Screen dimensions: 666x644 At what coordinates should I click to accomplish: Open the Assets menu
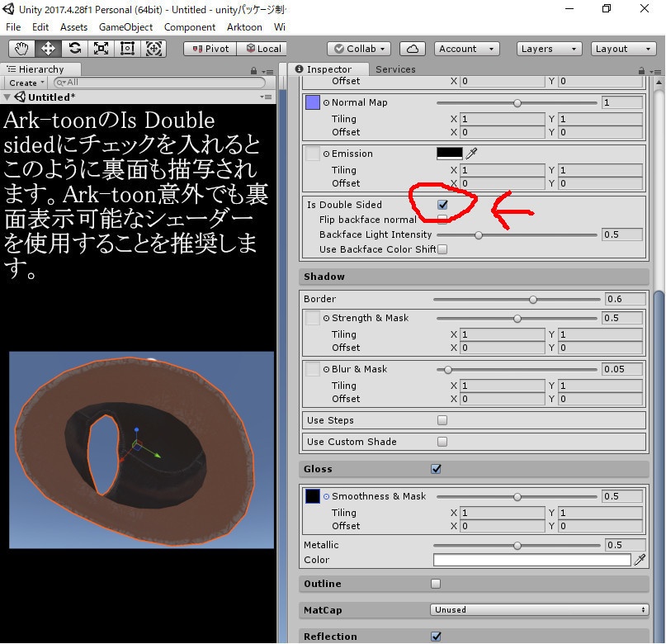click(x=74, y=27)
